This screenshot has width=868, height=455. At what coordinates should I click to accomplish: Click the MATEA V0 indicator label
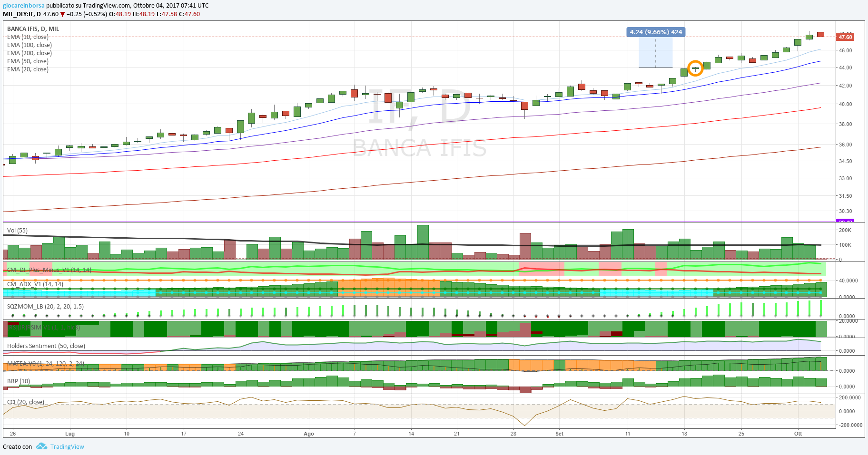point(46,364)
